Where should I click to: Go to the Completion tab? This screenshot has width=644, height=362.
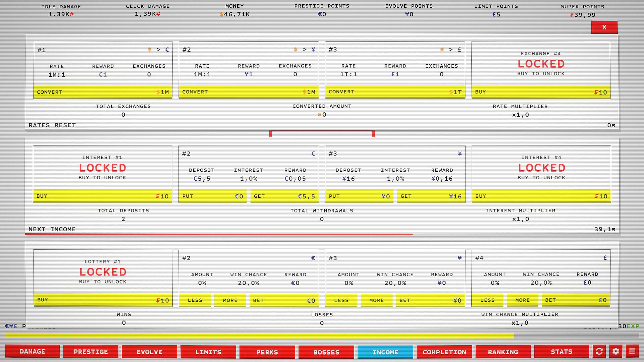[444, 352]
